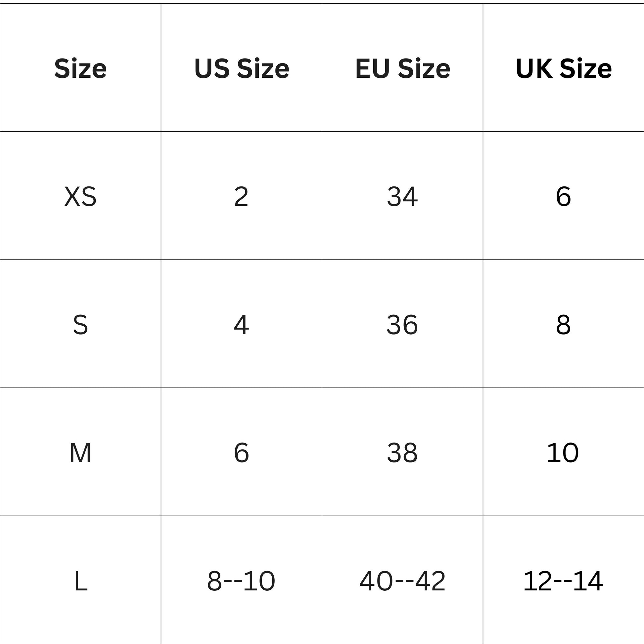This screenshot has width=644, height=644.
Task: Select the M size cell
Action: [80, 453]
